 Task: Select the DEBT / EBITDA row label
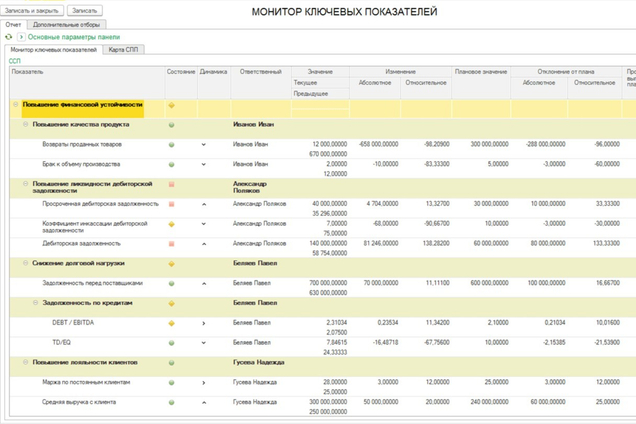coord(73,323)
